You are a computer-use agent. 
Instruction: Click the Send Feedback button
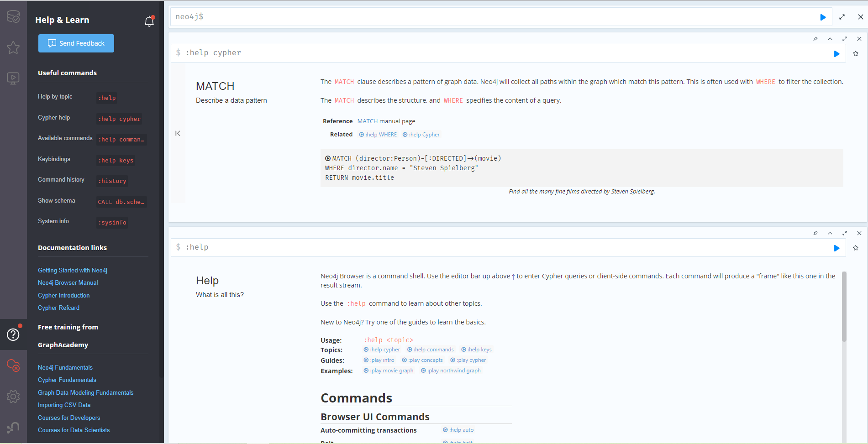coord(76,43)
